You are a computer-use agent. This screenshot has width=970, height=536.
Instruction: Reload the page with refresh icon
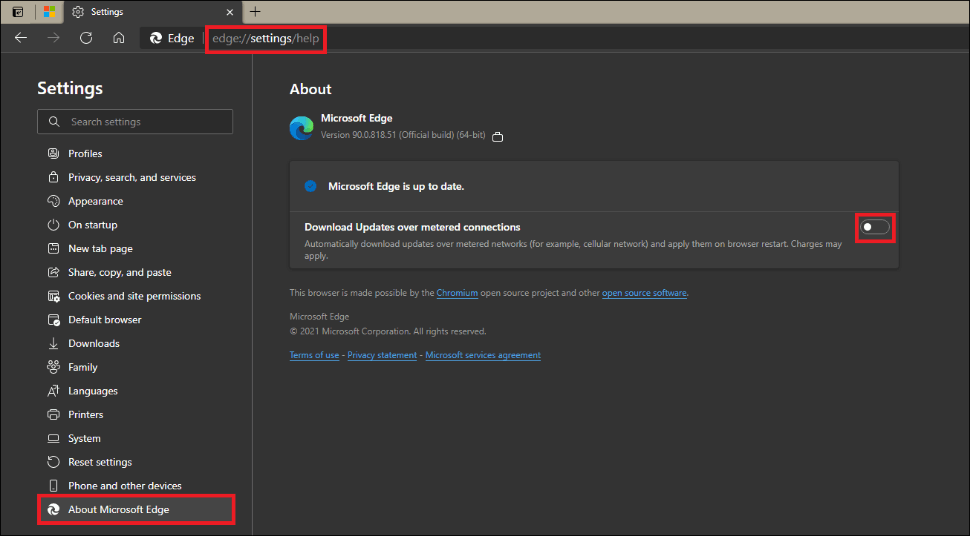point(86,38)
